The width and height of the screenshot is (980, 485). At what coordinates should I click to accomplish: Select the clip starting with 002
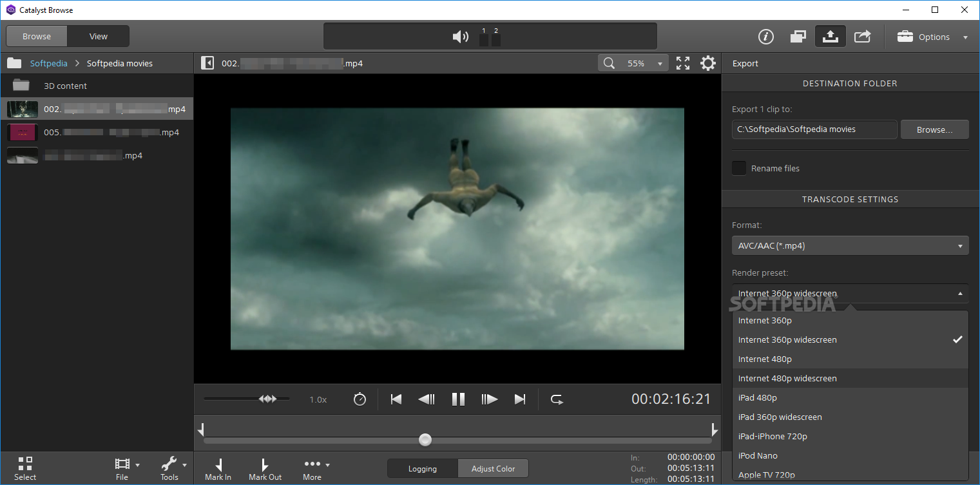[97, 109]
